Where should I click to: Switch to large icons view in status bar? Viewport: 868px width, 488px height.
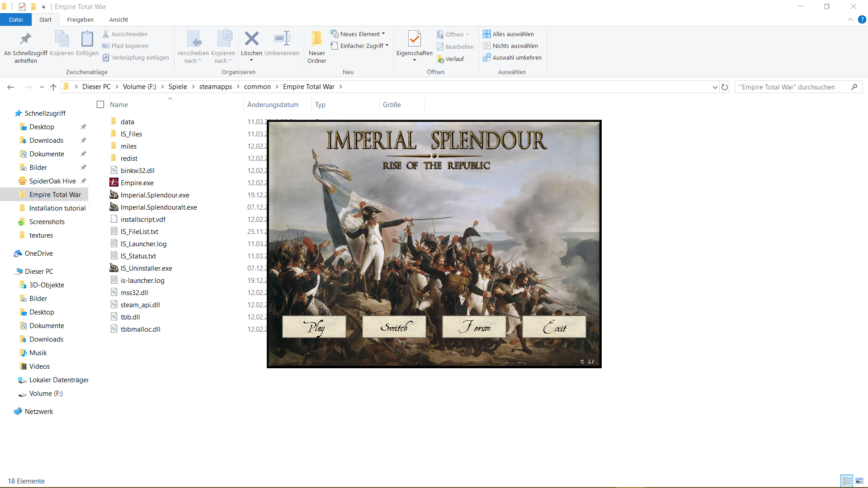click(x=859, y=481)
